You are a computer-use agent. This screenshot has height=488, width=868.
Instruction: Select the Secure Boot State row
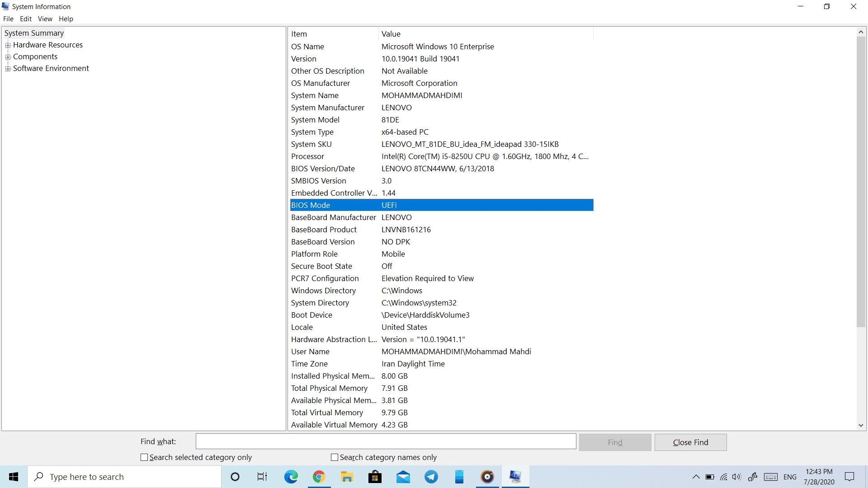tap(441, 266)
